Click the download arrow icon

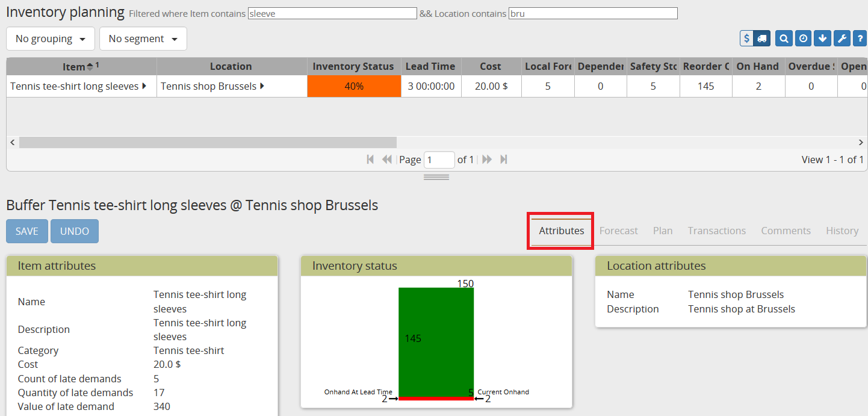[822, 38]
